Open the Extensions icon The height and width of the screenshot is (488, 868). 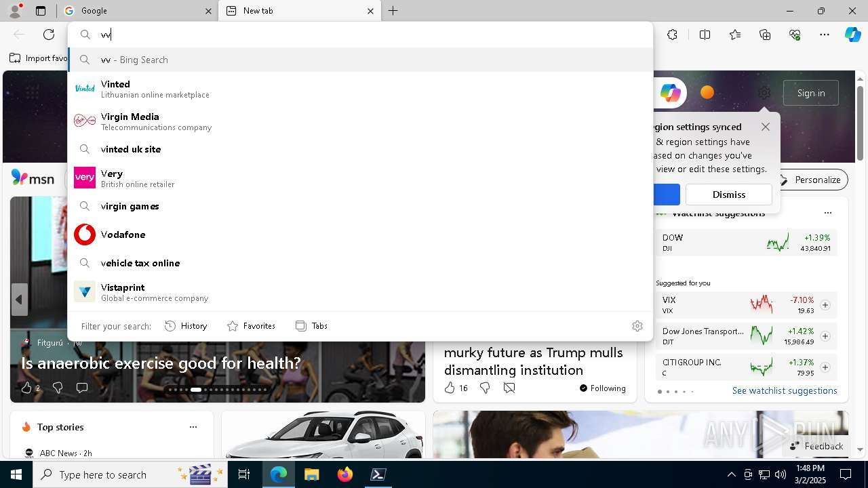[x=672, y=35]
